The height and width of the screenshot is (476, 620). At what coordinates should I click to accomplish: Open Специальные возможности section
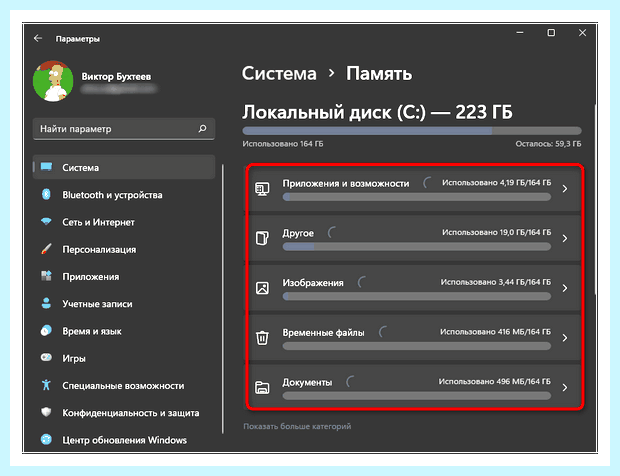[x=124, y=386]
